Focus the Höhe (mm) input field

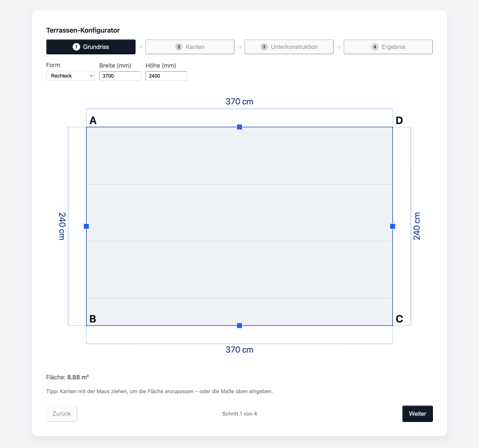167,76
